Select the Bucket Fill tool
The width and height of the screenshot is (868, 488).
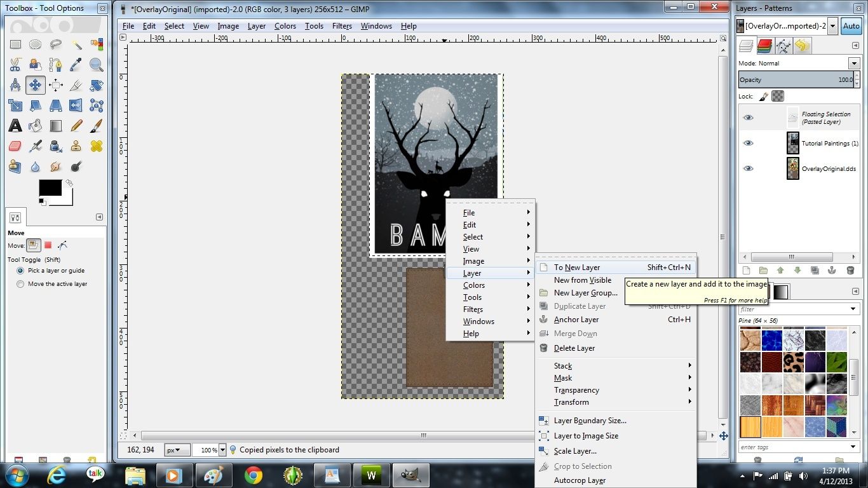36,126
